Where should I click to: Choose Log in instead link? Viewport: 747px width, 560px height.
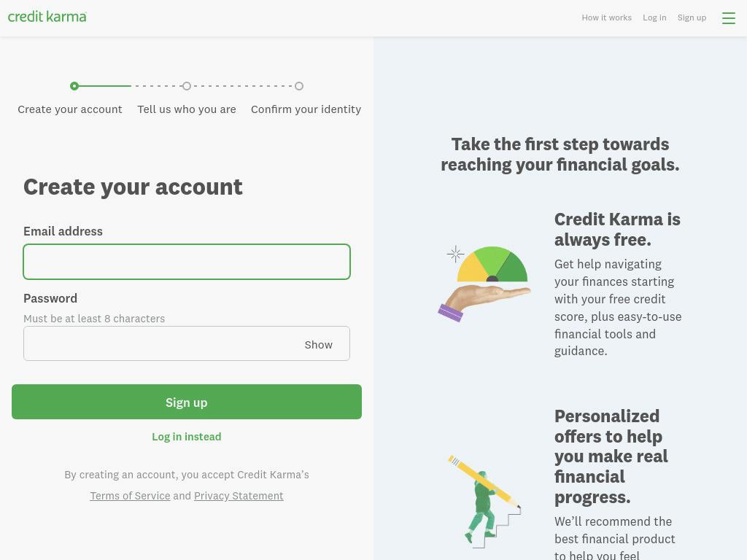tap(187, 437)
